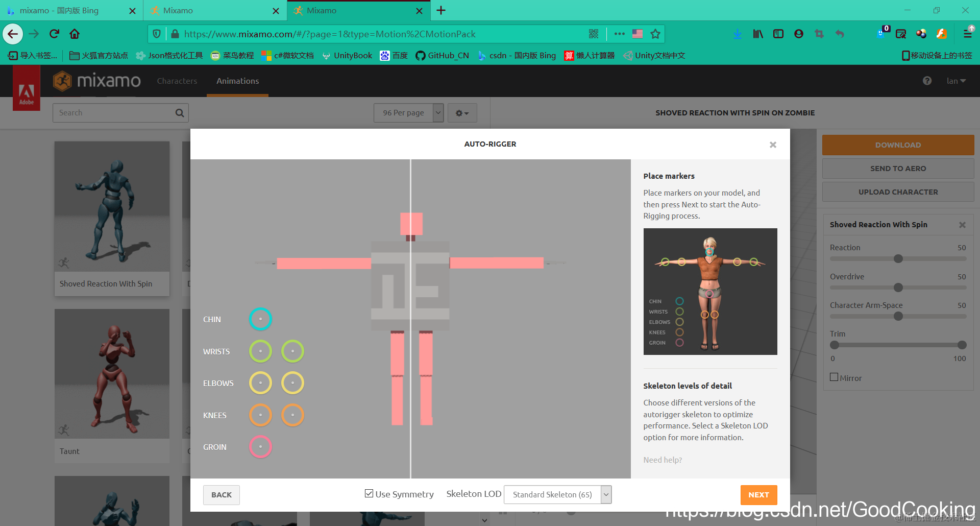Pick the first green Wrists marker
980x526 pixels.
pos(260,351)
